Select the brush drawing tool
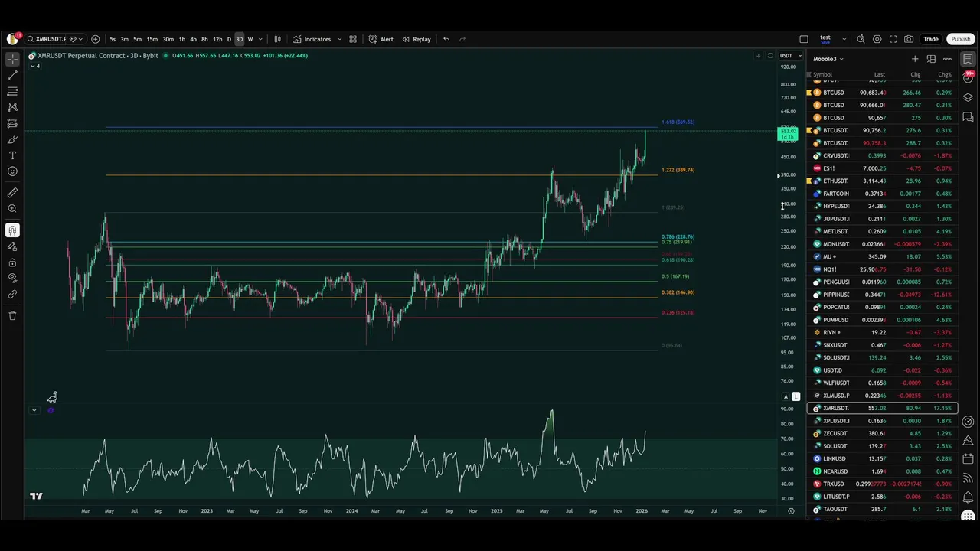Viewport: 980px width, 551px height. 12,139
